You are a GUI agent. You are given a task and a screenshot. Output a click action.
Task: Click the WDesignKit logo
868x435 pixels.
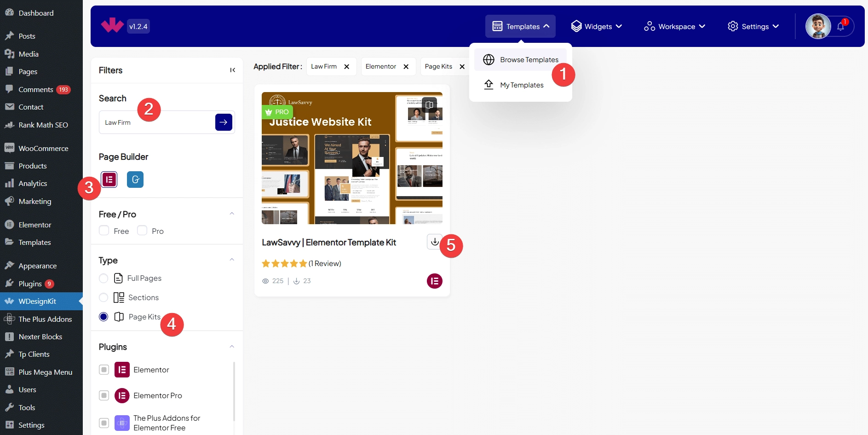[112, 26]
